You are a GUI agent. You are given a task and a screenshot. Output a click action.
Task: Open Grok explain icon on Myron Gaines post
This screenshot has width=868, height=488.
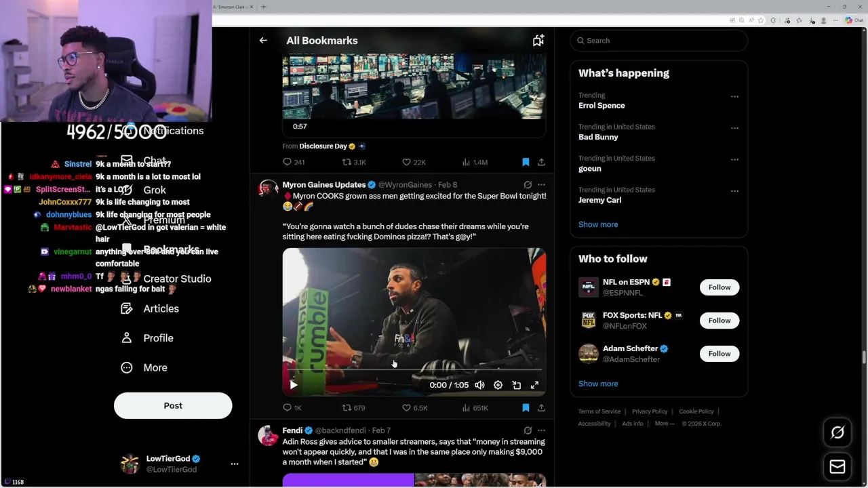coord(528,184)
